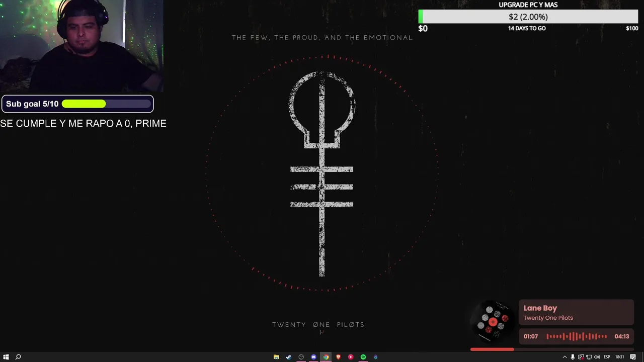Click the elapsed time 01:07
644x362 pixels.
click(x=531, y=336)
